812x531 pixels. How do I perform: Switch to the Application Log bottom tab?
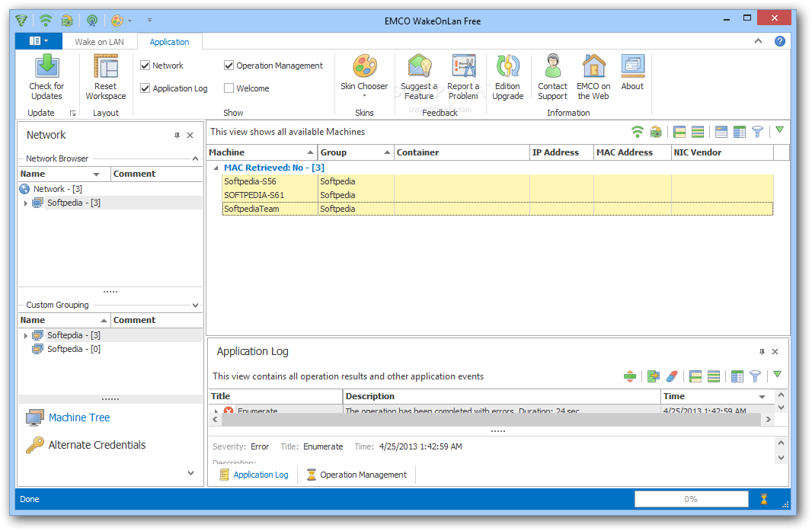tap(254, 475)
